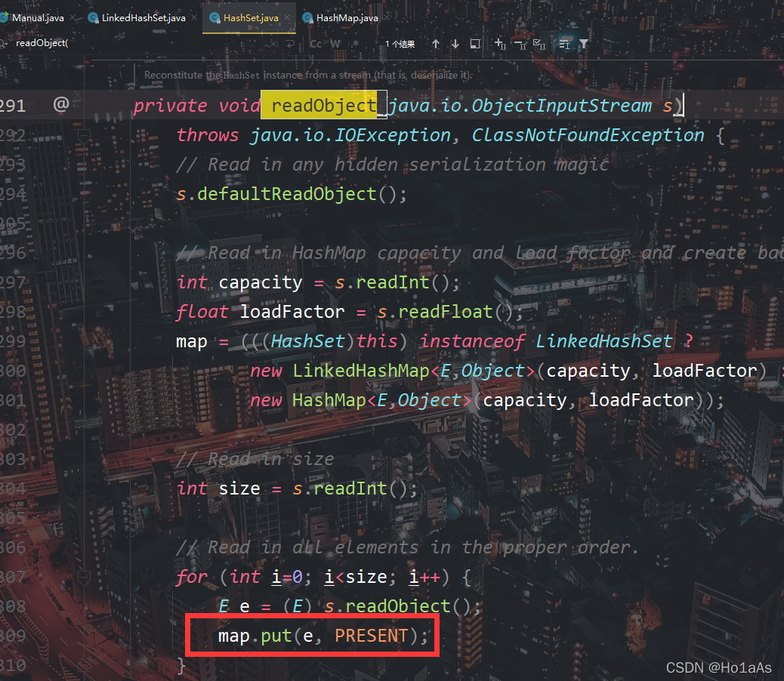Select the HashSet.java tab
Viewport: 784px width, 681px height.
coord(251,18)
